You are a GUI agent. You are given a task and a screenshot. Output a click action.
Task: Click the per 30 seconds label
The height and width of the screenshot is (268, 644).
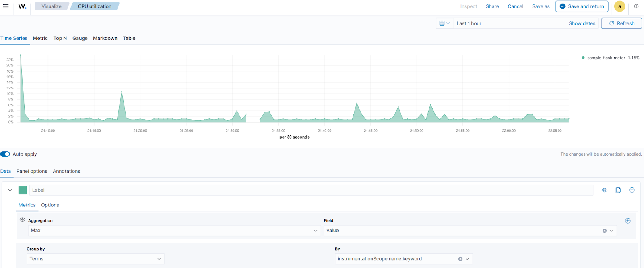(295, 137)
